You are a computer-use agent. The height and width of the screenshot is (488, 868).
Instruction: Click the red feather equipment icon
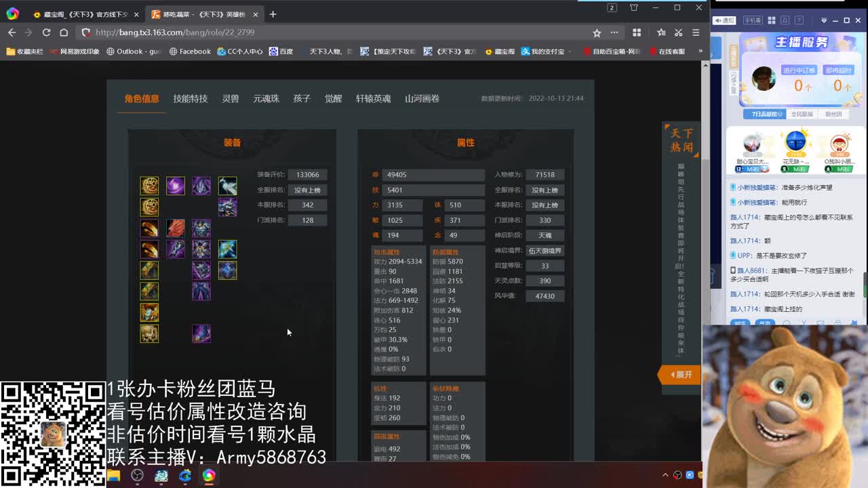(176, 228)
